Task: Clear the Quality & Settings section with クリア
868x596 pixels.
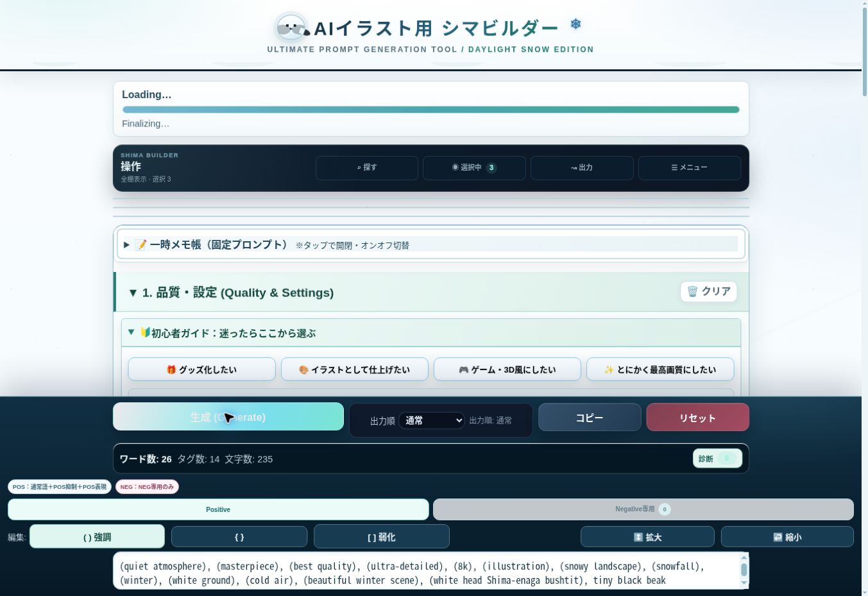Action: (709, 291)
